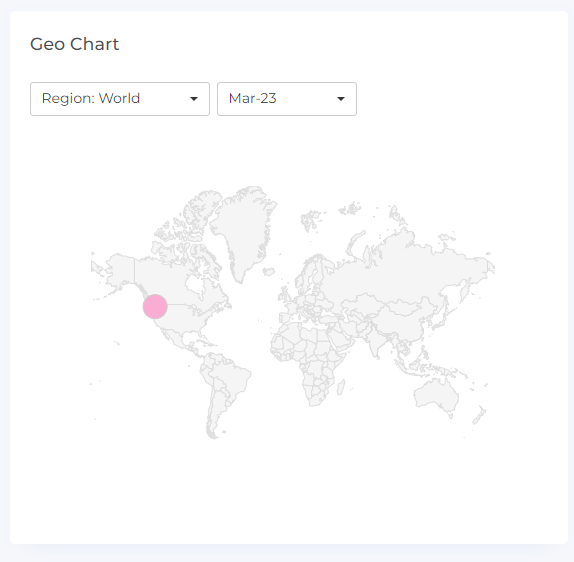Click Madagascar island on the map
This screenshot has width=574, height=562.
[x=340, y=387]
